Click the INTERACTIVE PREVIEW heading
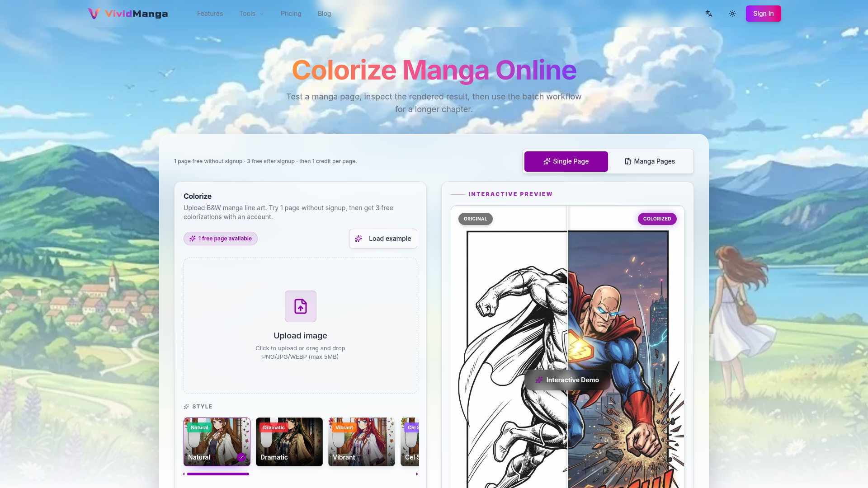The height and width of the screenshot is (488, 868). point(510,194)
